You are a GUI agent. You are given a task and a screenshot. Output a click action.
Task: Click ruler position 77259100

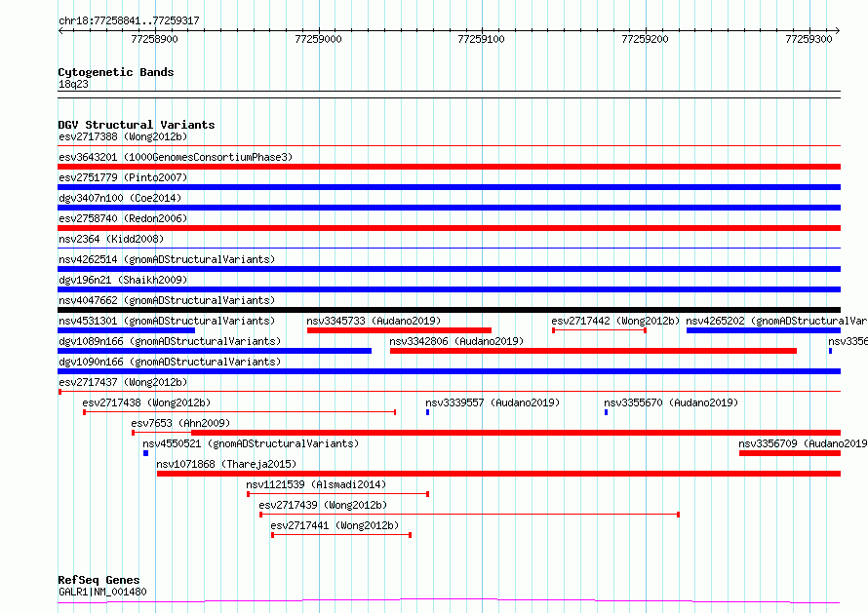pos(481,39)
